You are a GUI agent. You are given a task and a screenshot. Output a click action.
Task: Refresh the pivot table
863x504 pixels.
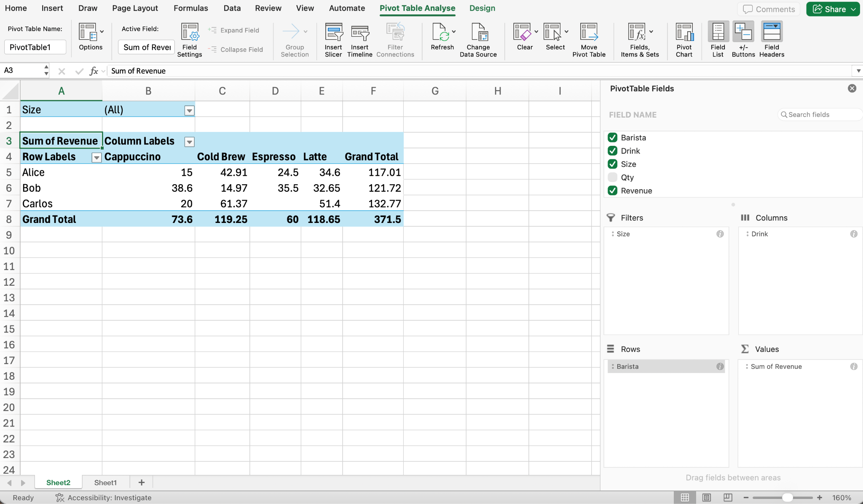[x=442, y=37]
